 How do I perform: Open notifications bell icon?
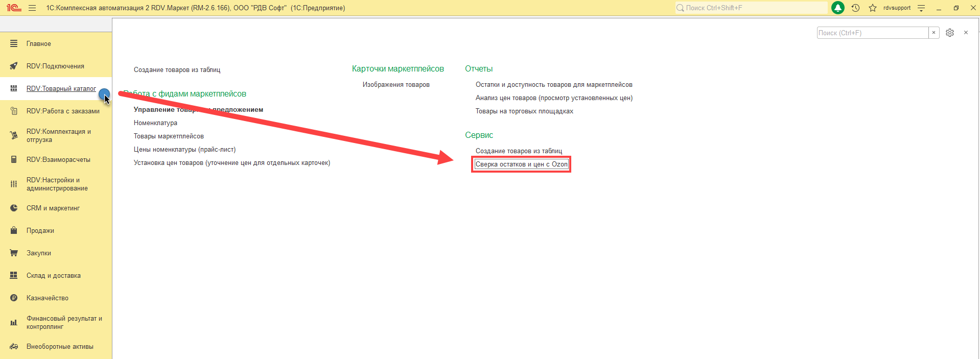(838, 8)
